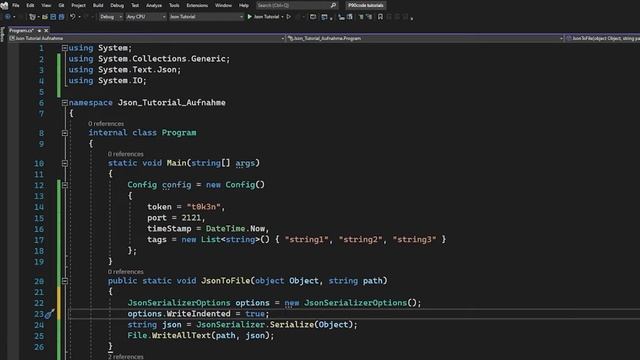Open the View menu
The image size is (640, 360).
[x=46, y=5]
